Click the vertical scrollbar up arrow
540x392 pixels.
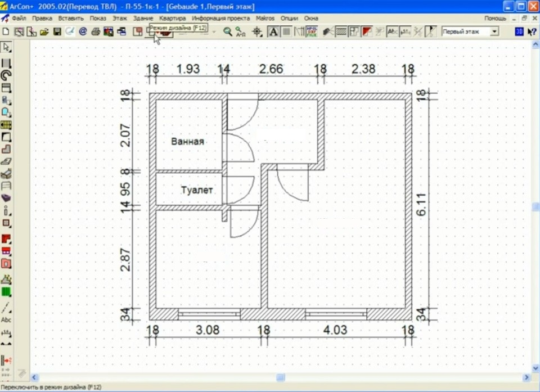pos(535,44)
